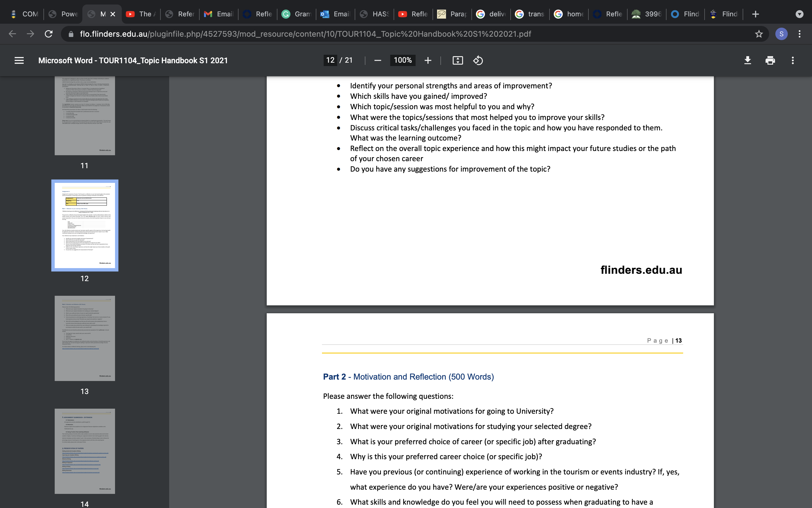Zoom in with the plus button
Viewport: 812px width, 508px height.
[428, 60]
